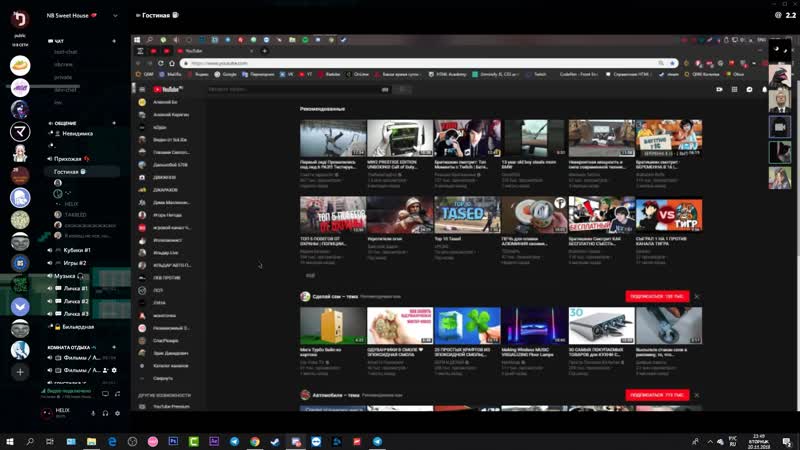Select the suited man participant tile
Screen dimensions: 800x450
tap(780, 101)
